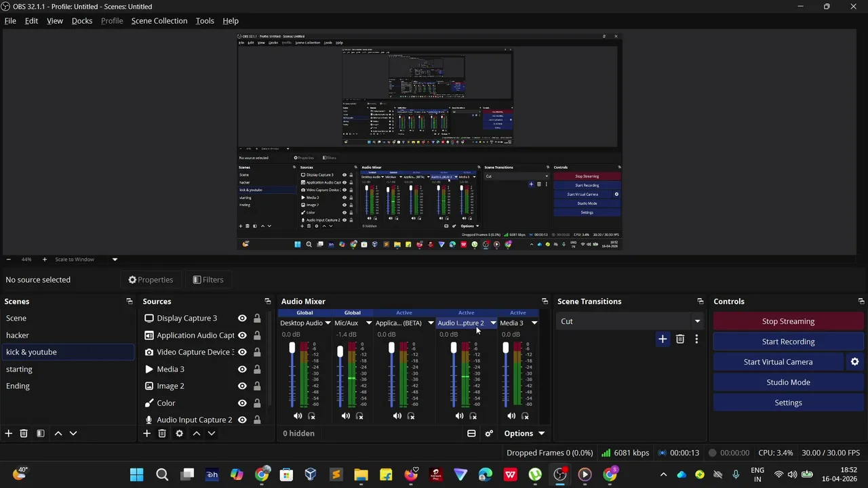The height and width of the screenshot is (488, 868).
Task: Mute Application Audio (BETA) speaker icon
Action: coord(397,415)
